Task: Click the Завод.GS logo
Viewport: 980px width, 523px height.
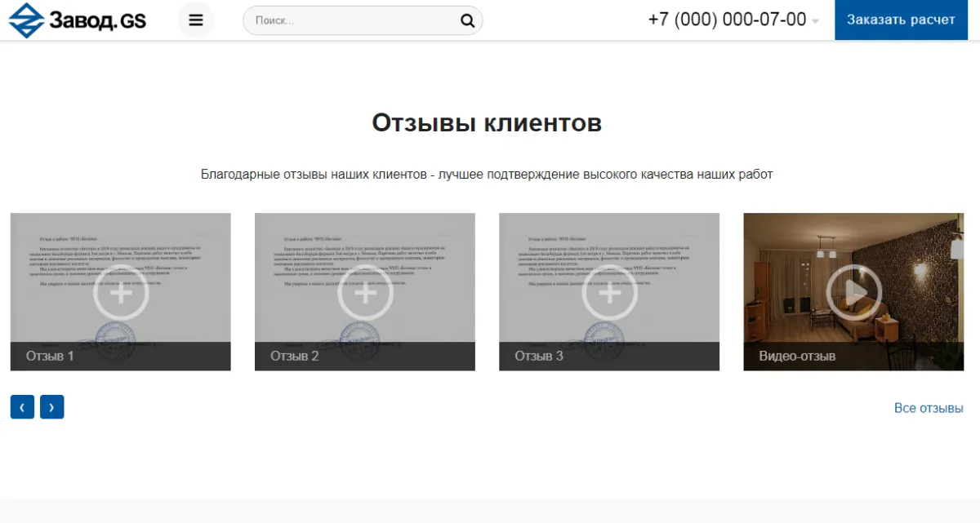Action: coord(78,20)
